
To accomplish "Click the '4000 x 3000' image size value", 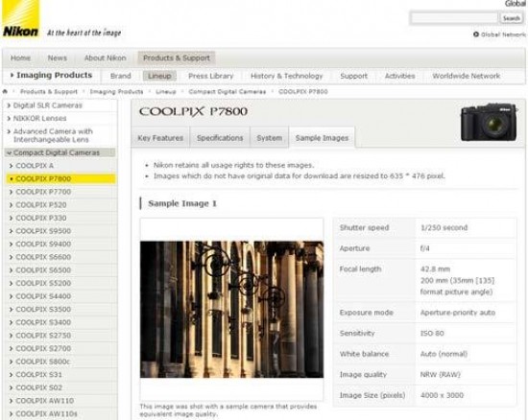I will (442, 395).
